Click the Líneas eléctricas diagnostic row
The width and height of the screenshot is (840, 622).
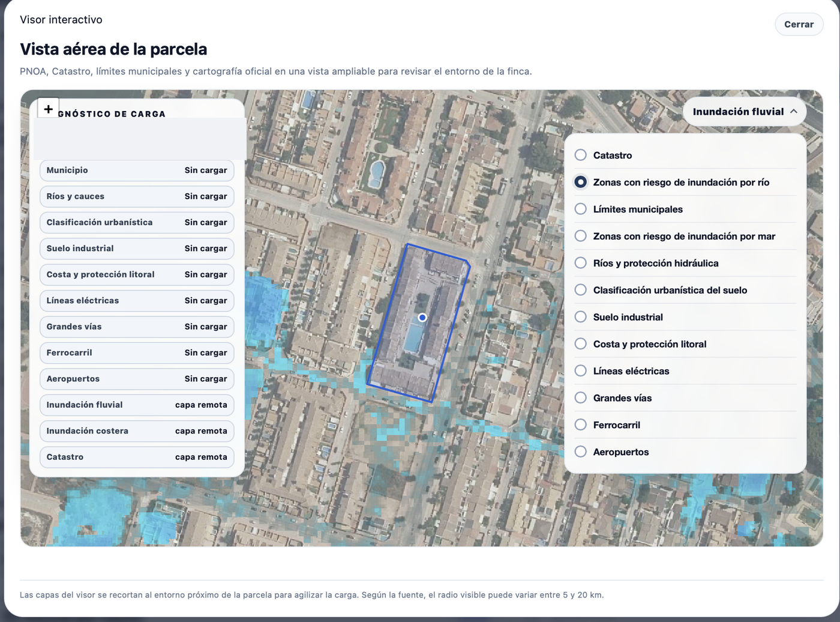(137, 301)
